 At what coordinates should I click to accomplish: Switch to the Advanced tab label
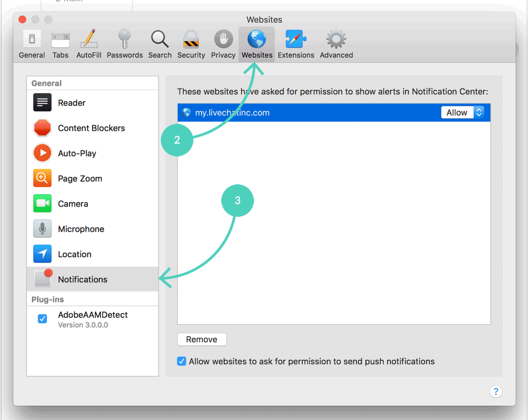336,55
